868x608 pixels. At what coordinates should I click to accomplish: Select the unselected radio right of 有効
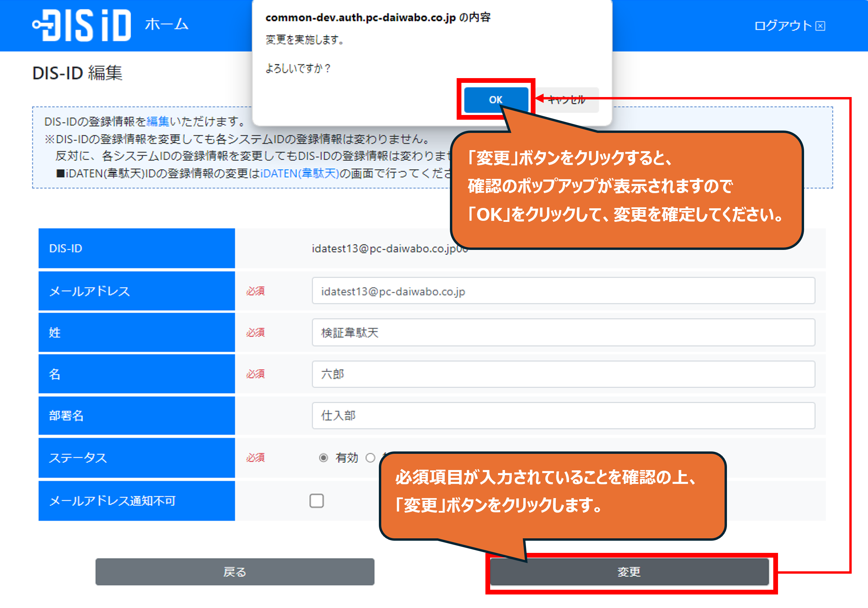pyautogui.click(x=370, y=458)
